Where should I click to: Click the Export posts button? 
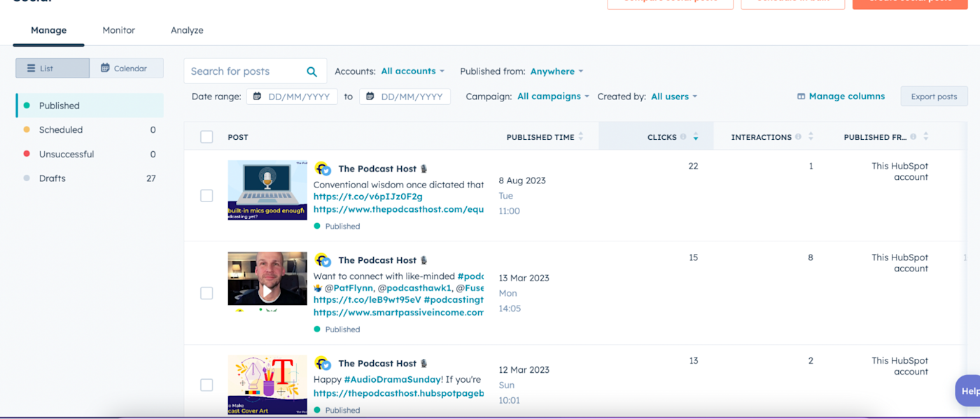(934, 97)
